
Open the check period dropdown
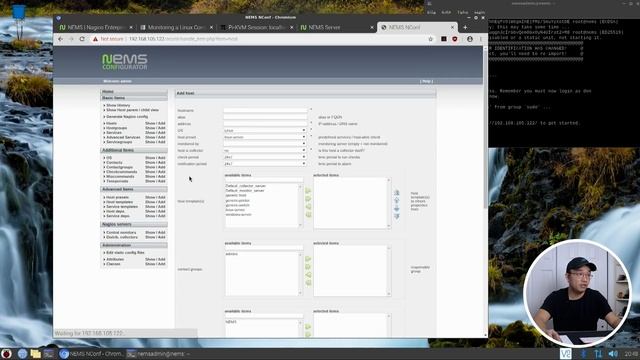click(265, 157)
